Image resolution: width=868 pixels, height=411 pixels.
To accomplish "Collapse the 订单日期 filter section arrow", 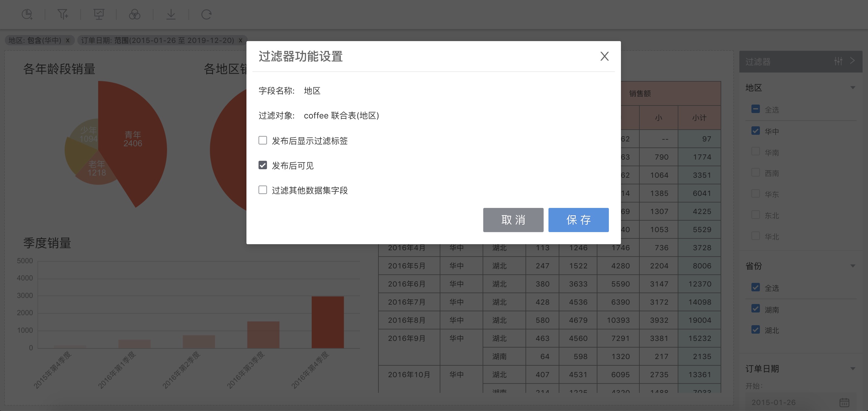I will pyautogui.click(x=853, y=368).
